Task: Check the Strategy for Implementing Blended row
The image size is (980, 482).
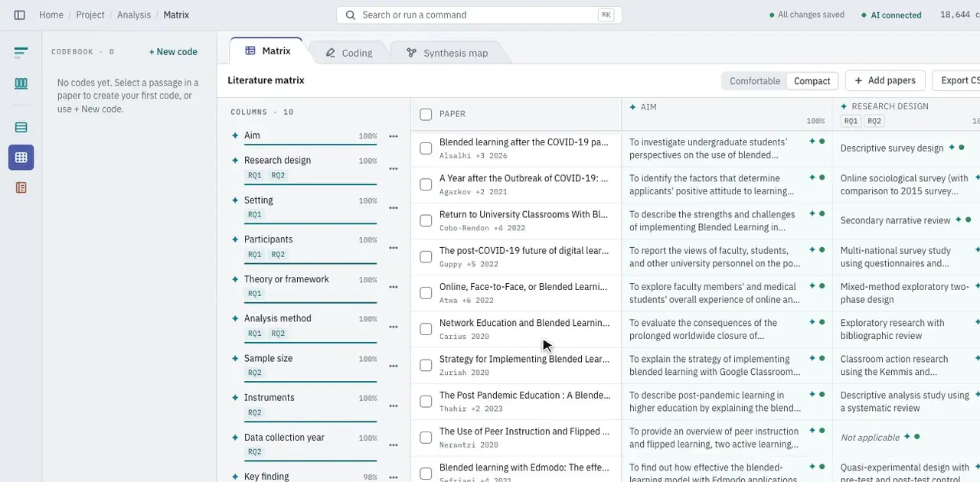Action: (x=426, y=365)
